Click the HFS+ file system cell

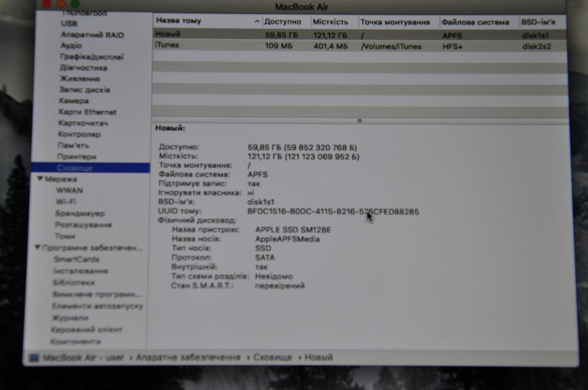click(x=453, y=46)
